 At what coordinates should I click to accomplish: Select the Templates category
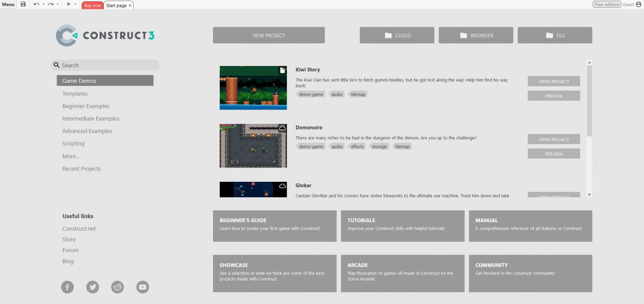75,94
